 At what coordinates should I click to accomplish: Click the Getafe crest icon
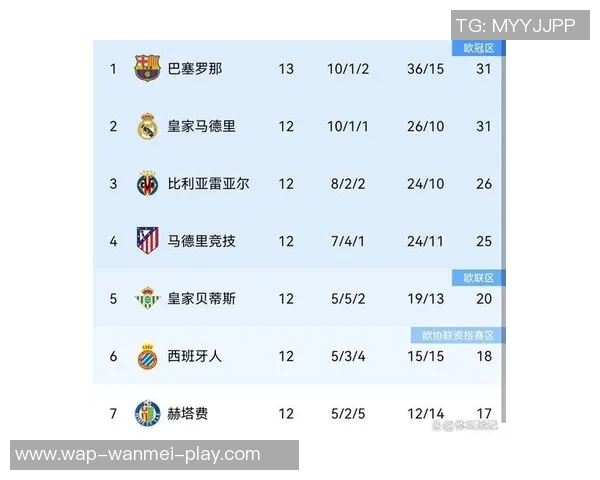click(148, 413)
